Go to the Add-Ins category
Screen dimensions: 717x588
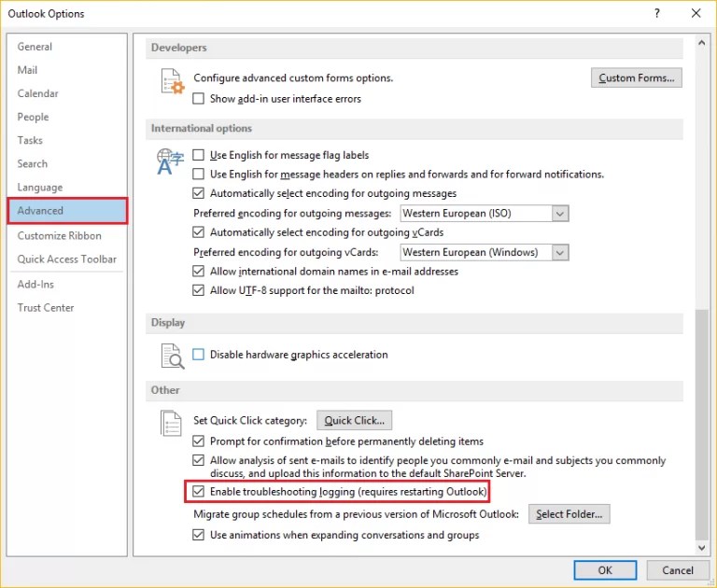pyautogui.click(x=67, y=285)
